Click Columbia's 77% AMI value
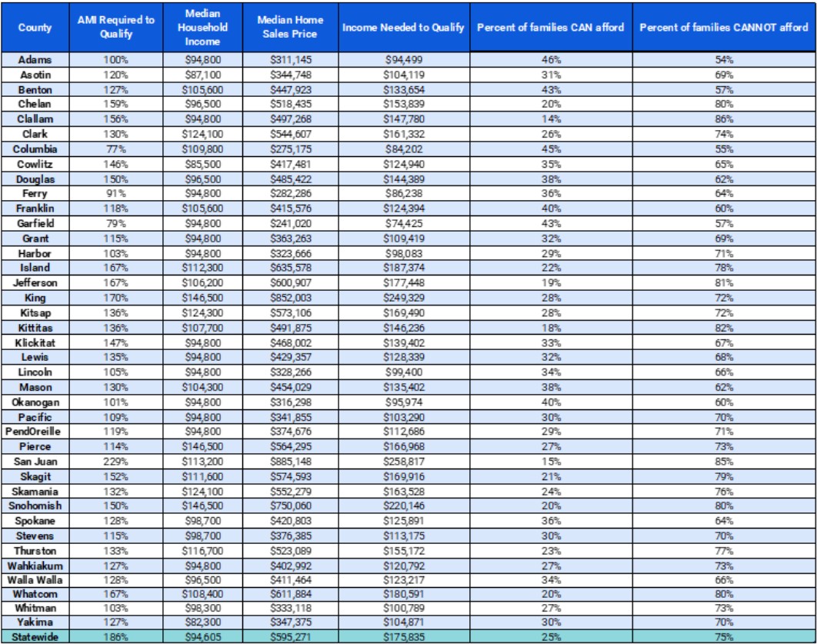 (x=115, y=149)
